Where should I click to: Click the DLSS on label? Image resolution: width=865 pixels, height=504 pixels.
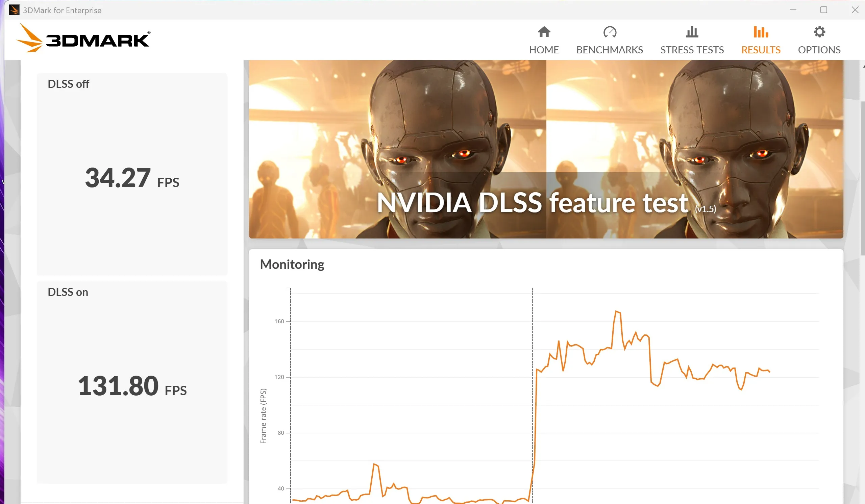tap(68, 292)
